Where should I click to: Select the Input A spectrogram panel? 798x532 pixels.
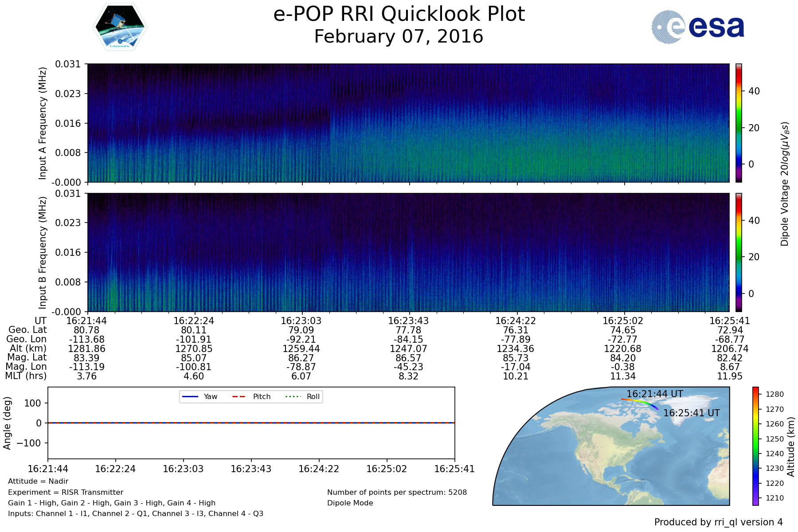click(x=408, y=123)
